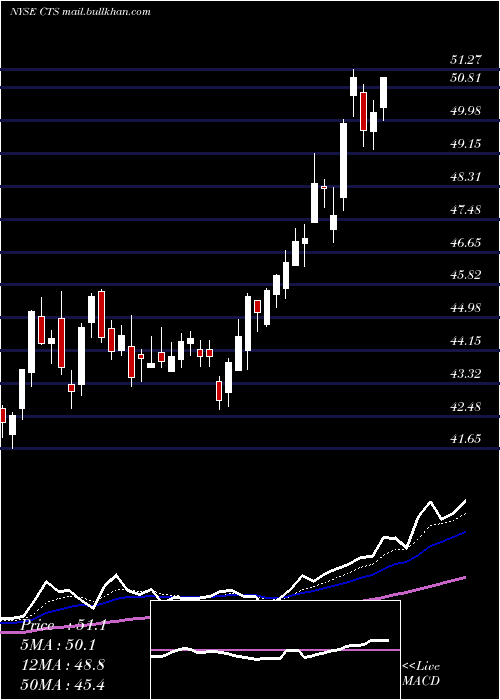Viewport: 500px width, 700px height.
Task: Click the '<<Live MACD' label
Action: pos(421,674)
